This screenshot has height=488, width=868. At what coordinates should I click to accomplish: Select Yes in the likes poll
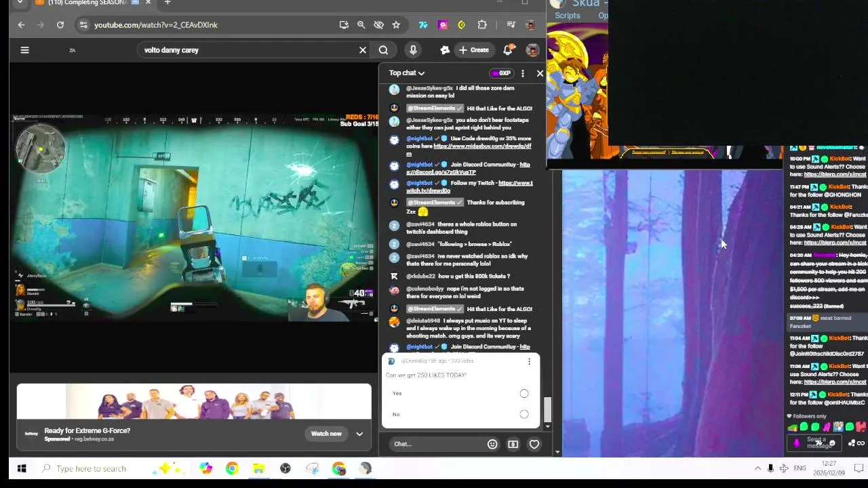click(524, 393)
